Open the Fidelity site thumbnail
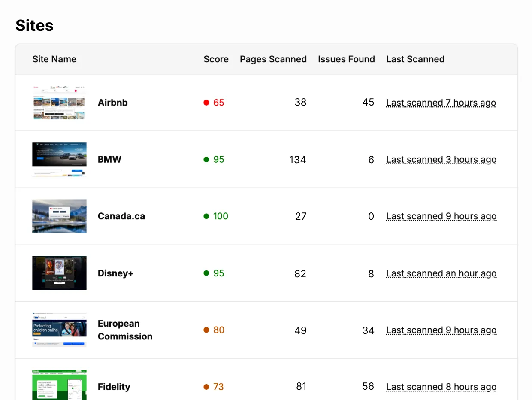This screenshot has width=532, height=400. click(59, 385)
